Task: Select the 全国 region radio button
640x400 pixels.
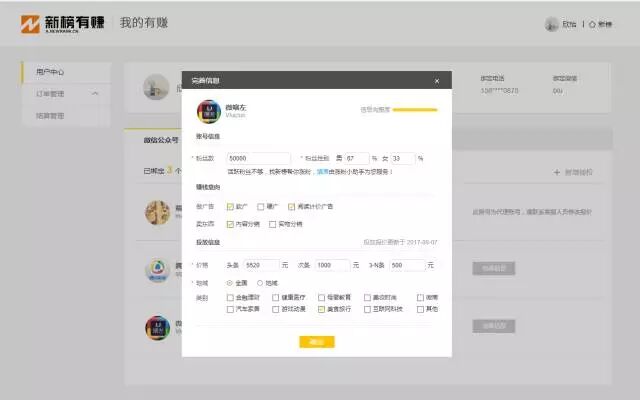Action: tap(230, 282)
